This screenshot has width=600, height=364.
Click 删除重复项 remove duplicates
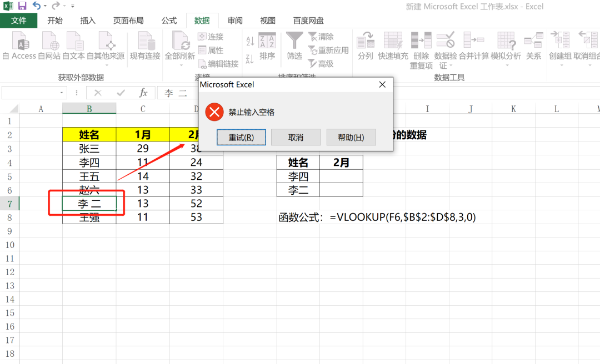tap(421, 50)
